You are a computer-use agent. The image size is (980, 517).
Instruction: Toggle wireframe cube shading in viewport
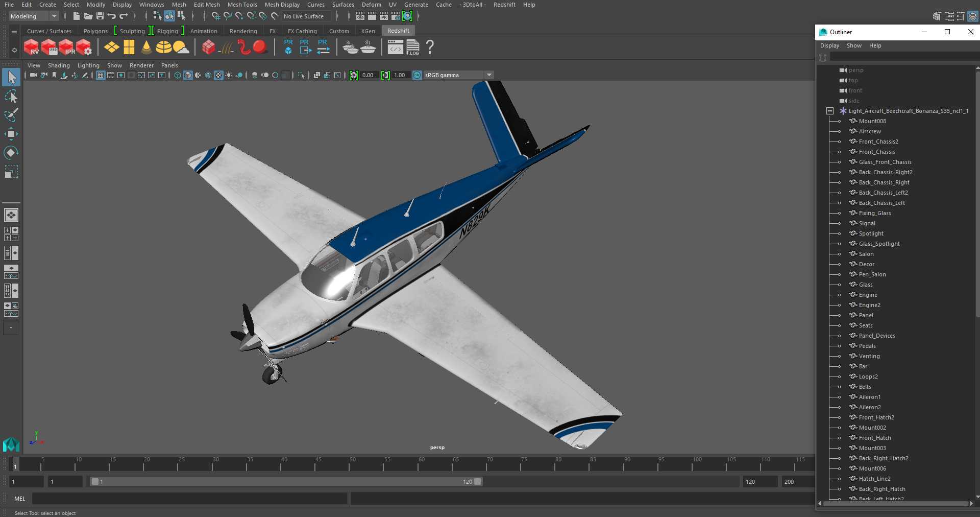[178, 75]
